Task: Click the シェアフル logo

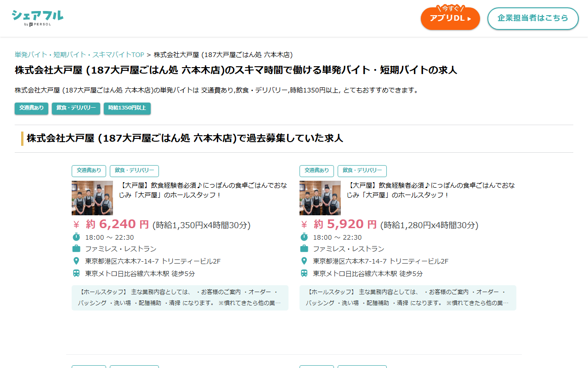Action: pyautogui.click(x=38, y=18)
